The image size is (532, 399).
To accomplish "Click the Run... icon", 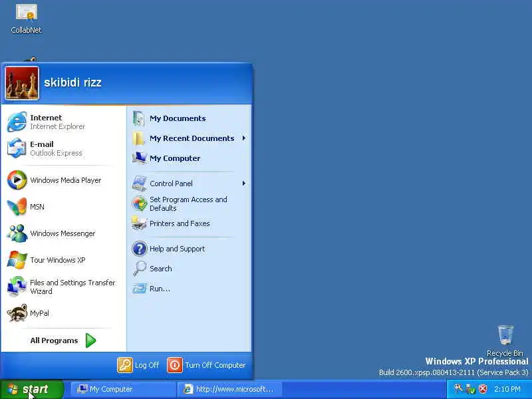I will 139,289.
